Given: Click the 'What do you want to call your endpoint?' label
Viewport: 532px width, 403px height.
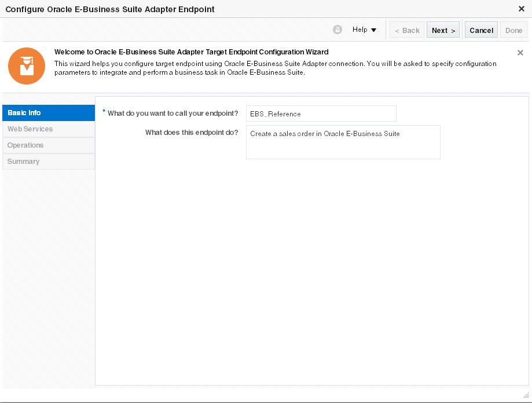Looking at the screenshot, I should point(173,113).
